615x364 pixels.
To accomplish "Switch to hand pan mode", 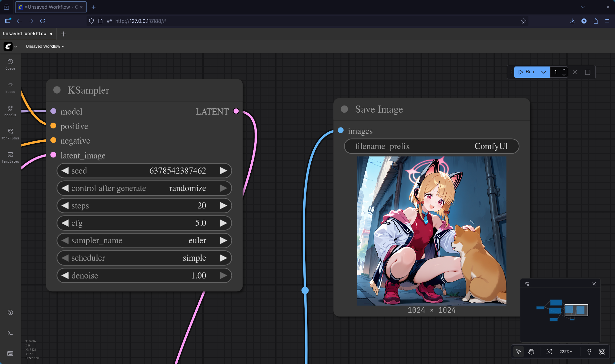I will click(x=531, y=351).
